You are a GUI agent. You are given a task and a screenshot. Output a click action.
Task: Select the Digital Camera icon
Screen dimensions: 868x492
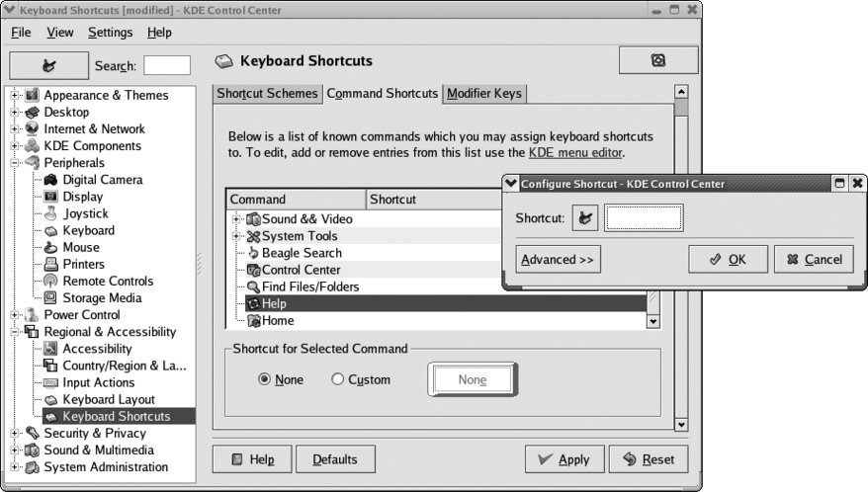point(51,179)
